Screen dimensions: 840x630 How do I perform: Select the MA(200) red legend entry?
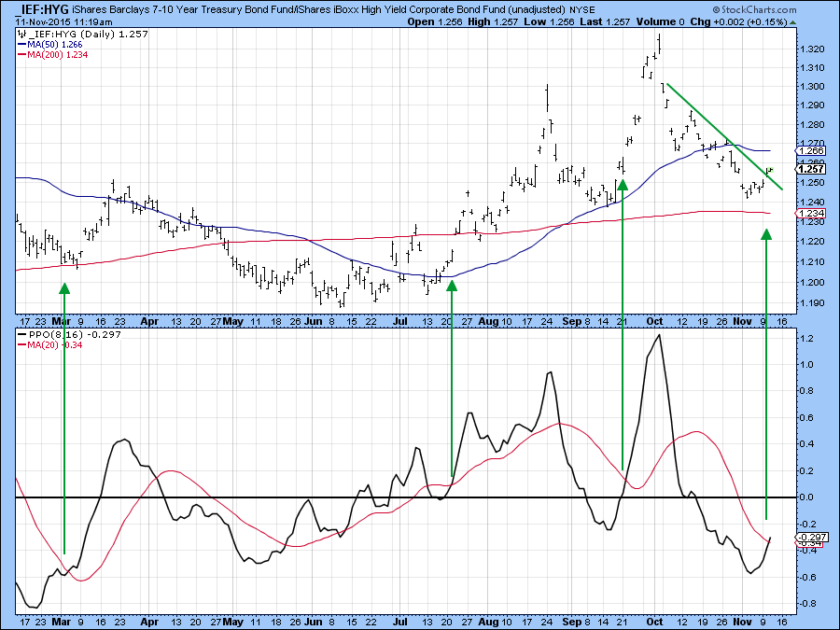(56, 54)
